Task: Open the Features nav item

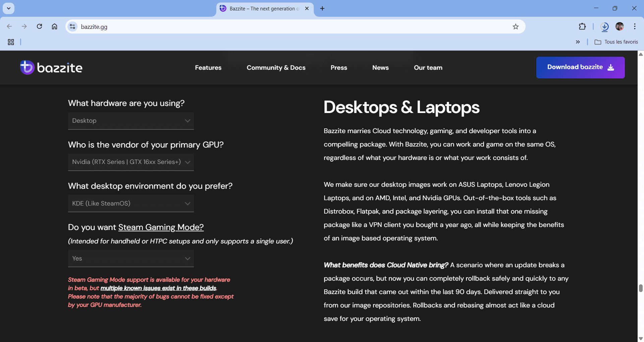Action: click(x=208, y=68)
